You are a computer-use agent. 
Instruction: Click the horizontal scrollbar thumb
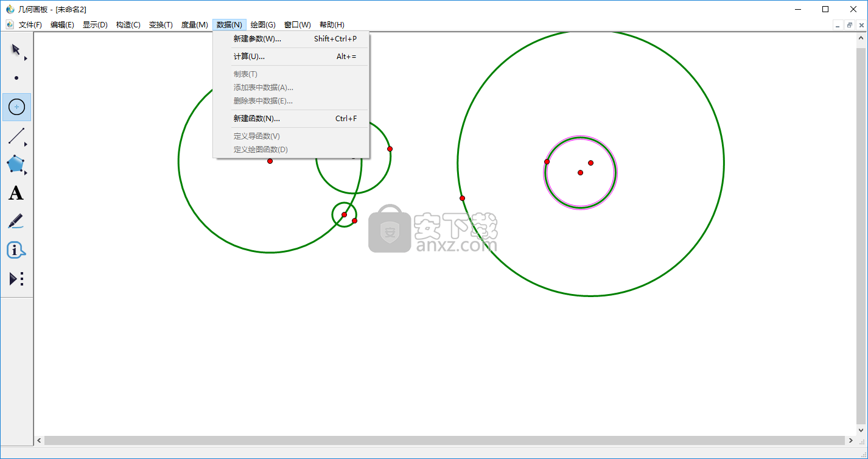[444, 440]
